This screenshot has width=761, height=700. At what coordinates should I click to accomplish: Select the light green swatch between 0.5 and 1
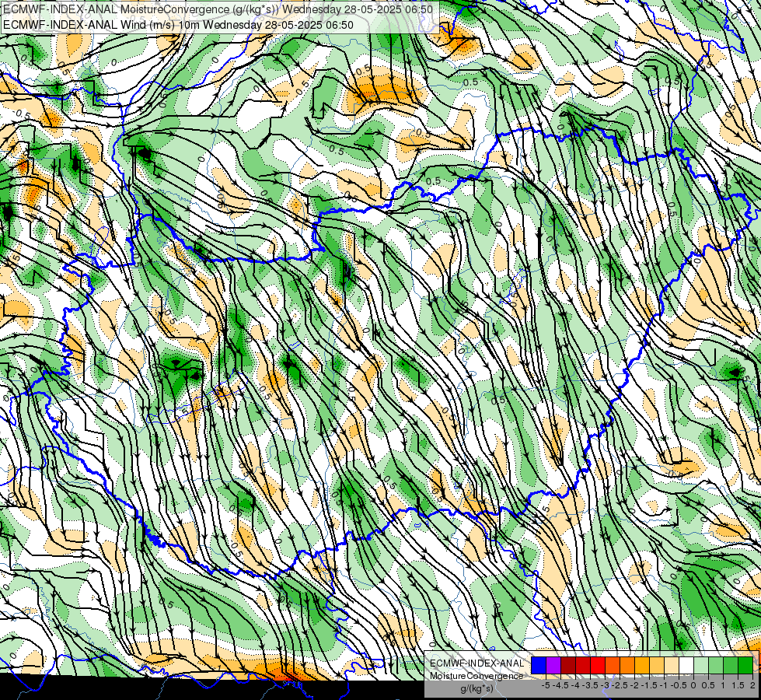[716, 666]
